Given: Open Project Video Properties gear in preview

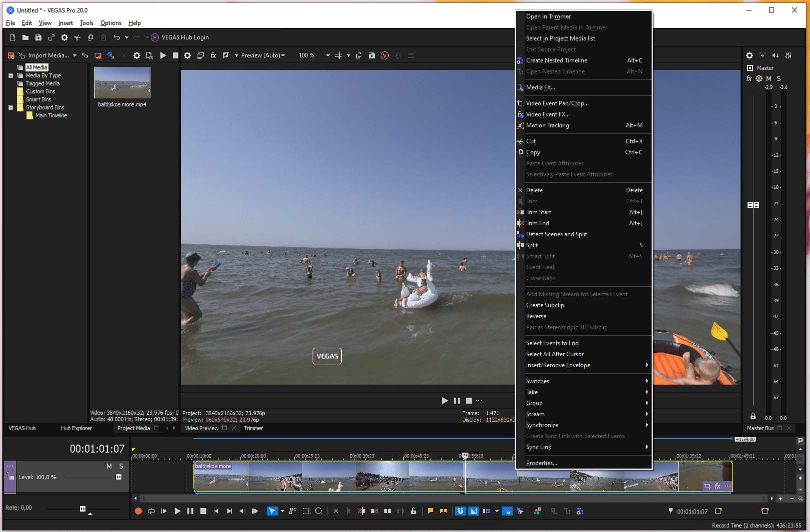Looking at the screenshot, I should [187, 55].
